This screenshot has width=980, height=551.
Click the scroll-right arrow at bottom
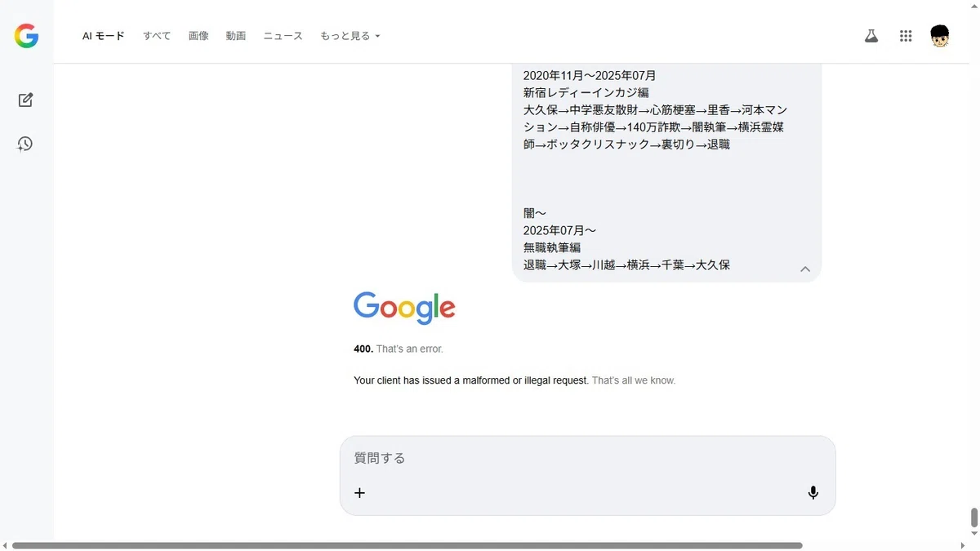(961, 545)
